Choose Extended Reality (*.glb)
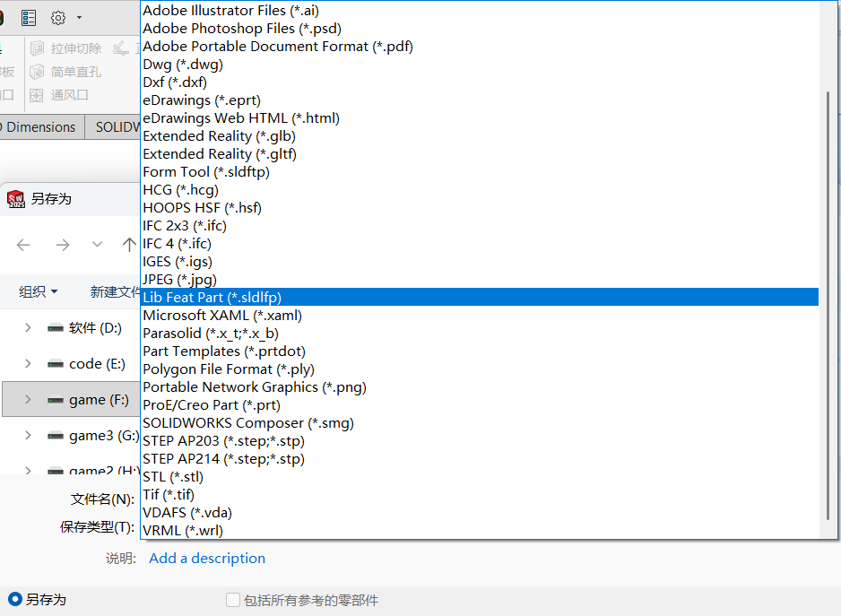This screenshot has height=616, width=841. 479,135
